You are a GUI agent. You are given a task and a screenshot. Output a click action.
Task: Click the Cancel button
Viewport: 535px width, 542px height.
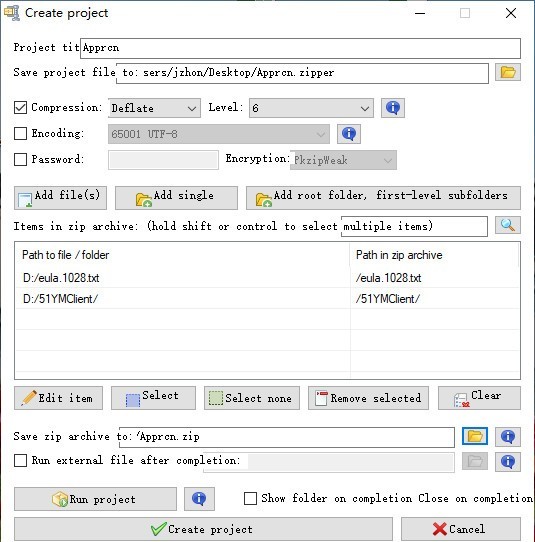click(461, 529)
